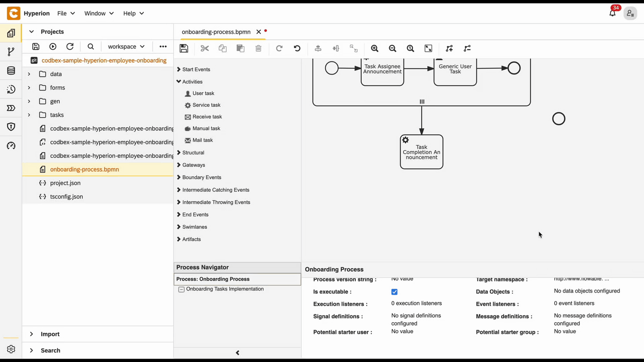Uncheck the Is executable checkbox
The width and height of the screenshot is (644, 362).
tap(394, 292)
